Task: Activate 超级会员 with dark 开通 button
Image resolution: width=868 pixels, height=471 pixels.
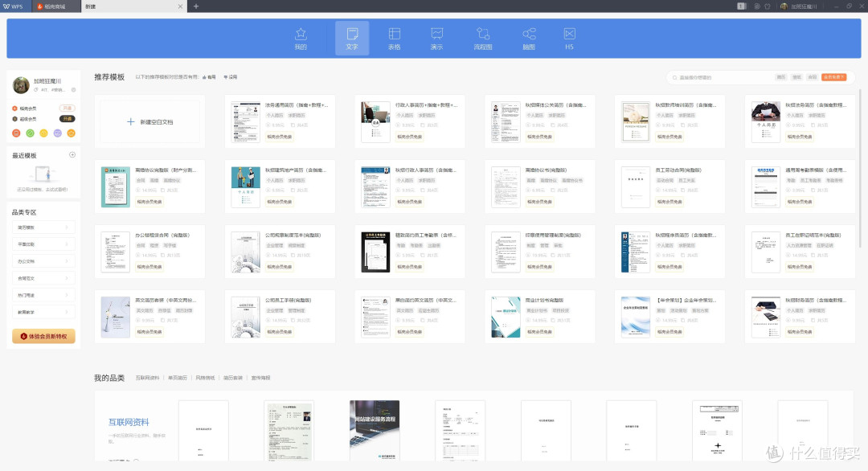Action: pos(67,118)
